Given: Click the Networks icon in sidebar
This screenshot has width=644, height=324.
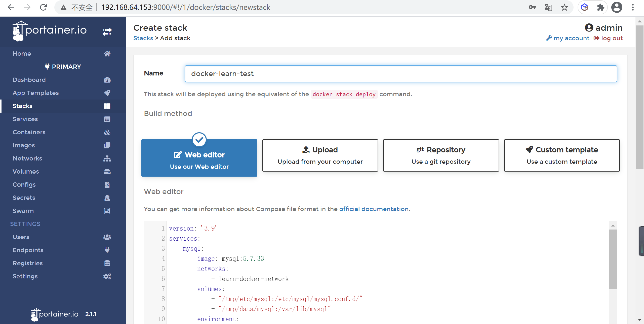Looking at the screenshot, I should point(106,158).
